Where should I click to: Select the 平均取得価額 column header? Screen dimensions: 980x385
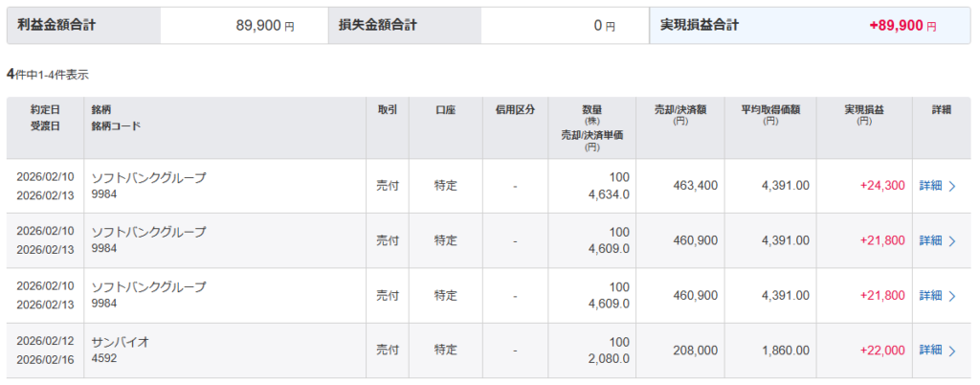771,110
